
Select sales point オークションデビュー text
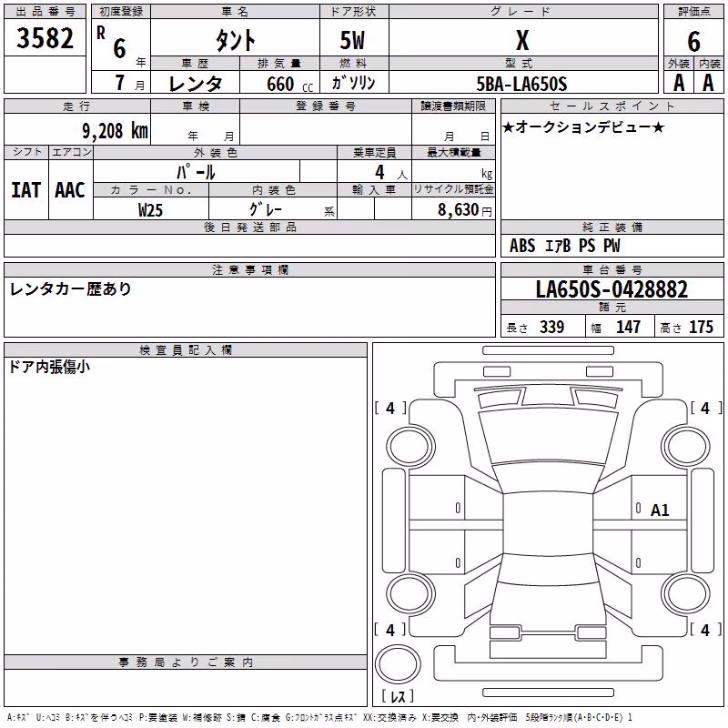click(583, 126)
